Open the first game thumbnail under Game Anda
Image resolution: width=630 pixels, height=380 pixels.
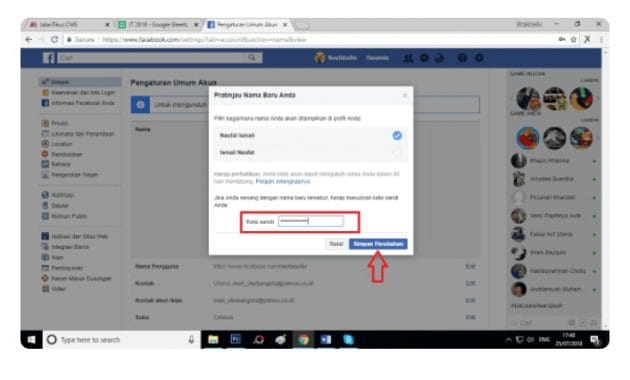tap(528, 138)
